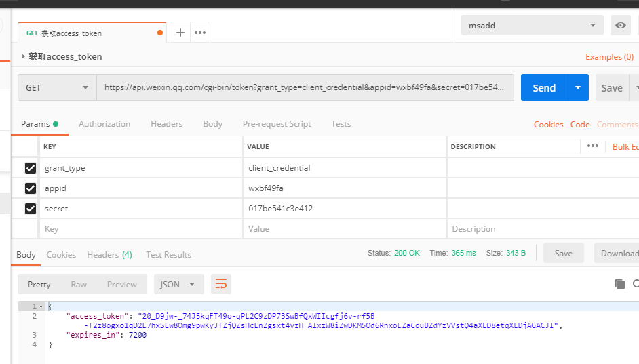The height and width of the screenshot is (364, 639).
Task: Click the empty Key input field
Action: pos(140,229)
